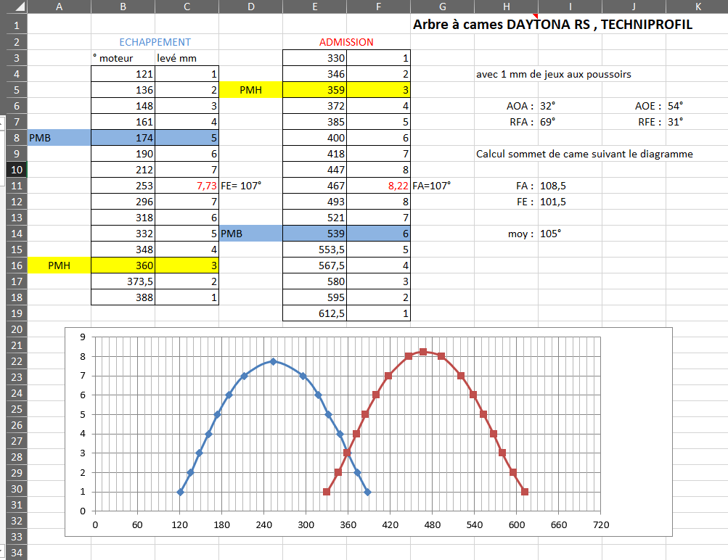Select the 'RFA :' label cell

pos(506,122)
